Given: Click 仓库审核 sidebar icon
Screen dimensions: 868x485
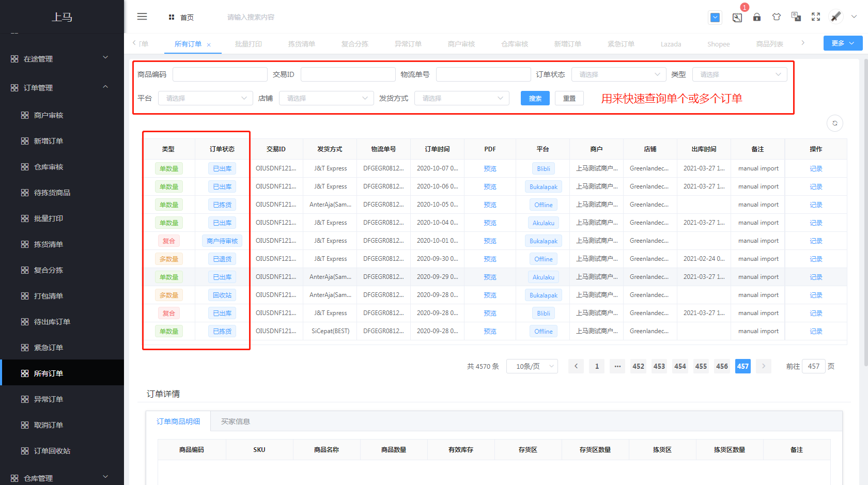Looking at the screenshot, I should [25, 167].
